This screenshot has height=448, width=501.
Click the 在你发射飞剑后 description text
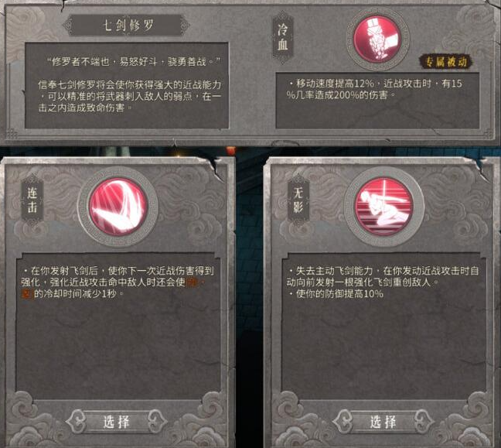[x=118, y=282]
